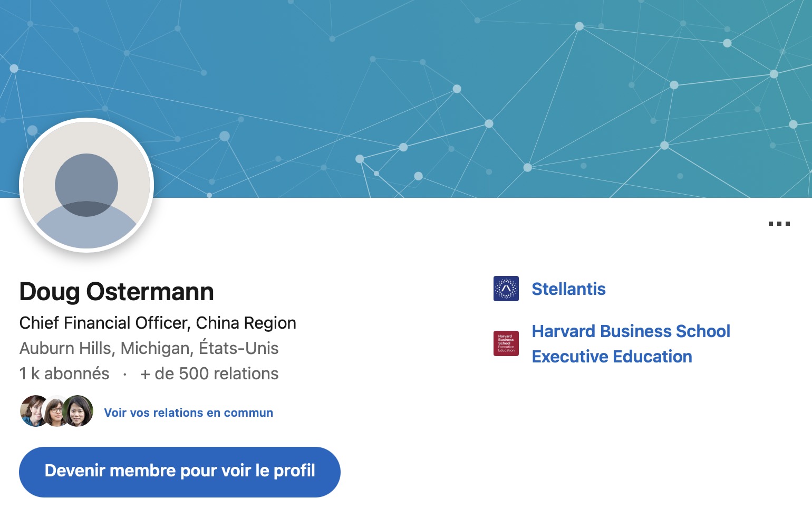This screenshot has height=517, width=812.
Task: Select the middle mutual connection avatar
Action: [55, 411]
